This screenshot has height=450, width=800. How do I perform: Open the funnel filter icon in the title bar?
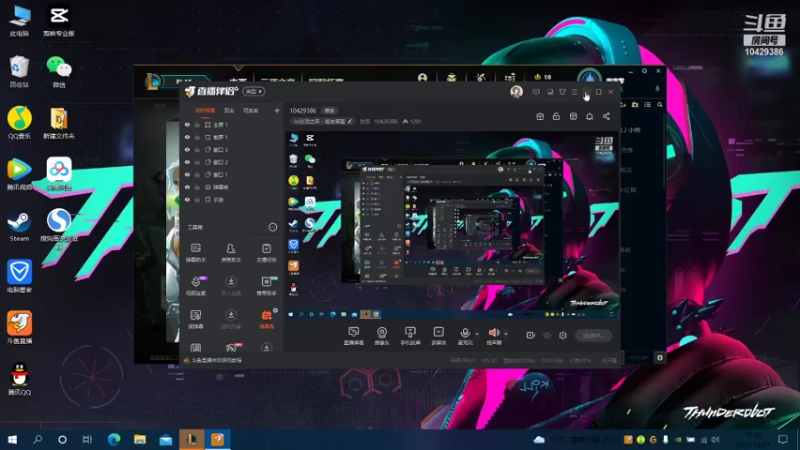562,92
